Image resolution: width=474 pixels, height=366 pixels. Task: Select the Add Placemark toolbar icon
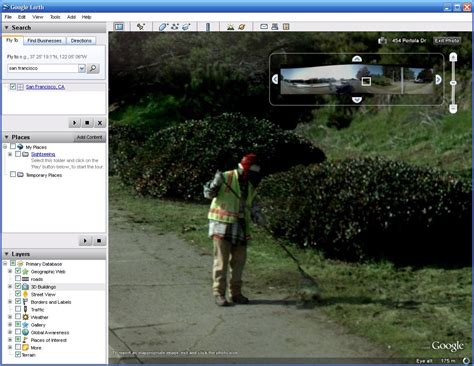[141, 27]
